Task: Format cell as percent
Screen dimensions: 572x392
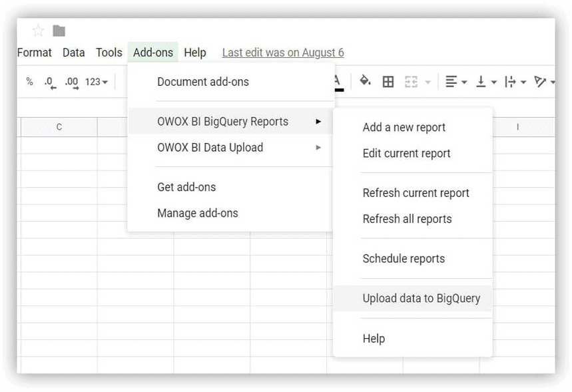Action: 29,82
